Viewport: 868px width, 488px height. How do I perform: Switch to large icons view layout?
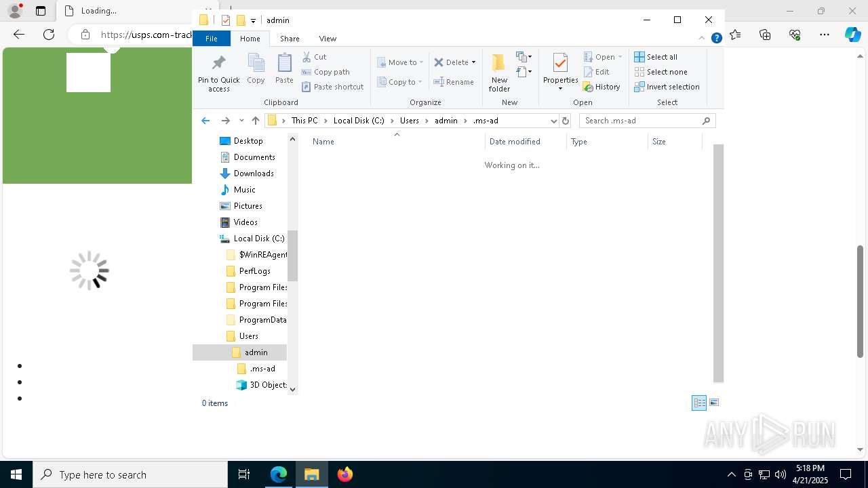[x=714, y=403]
